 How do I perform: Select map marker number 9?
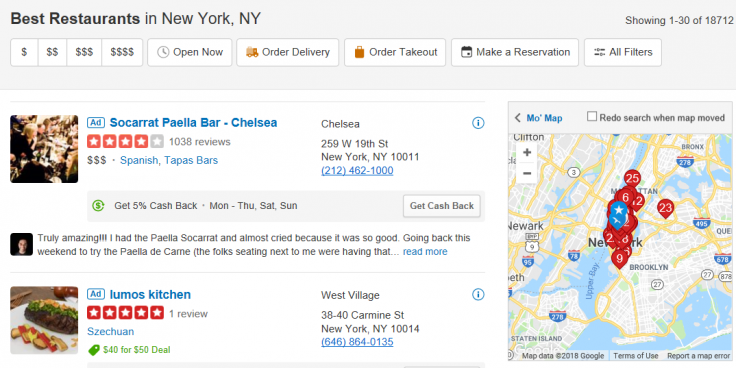point(620,259)
